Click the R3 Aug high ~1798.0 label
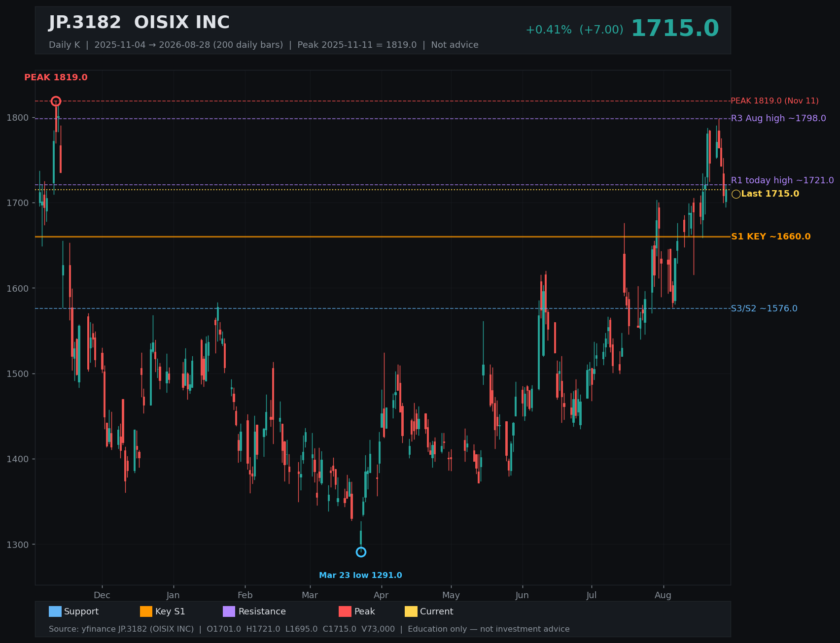This screenshot has width=840, height=643. click(778, 118)
